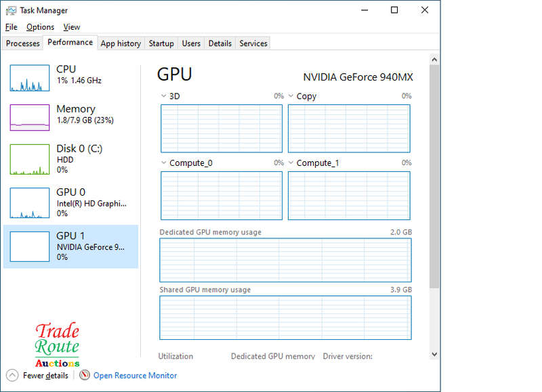This screenshot has width=542, height=392.
Task: Click the Driver version: label
Action: [x=348, y=356]
